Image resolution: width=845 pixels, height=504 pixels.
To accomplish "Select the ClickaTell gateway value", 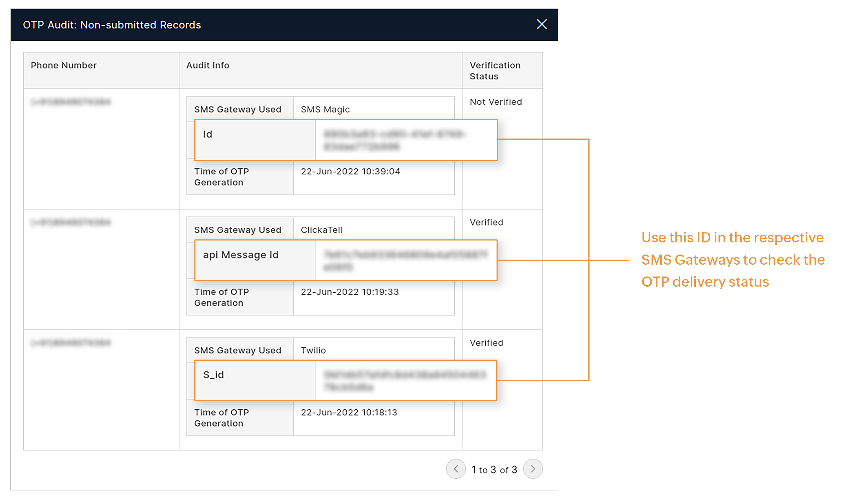I will coord(321,230).
